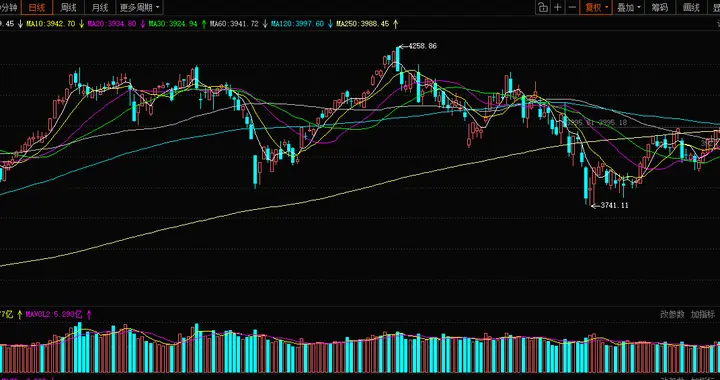Click the 画线 drawing button
Image resolution: width=720 pixels, height=380 pixels.
(x=691, y=7)
